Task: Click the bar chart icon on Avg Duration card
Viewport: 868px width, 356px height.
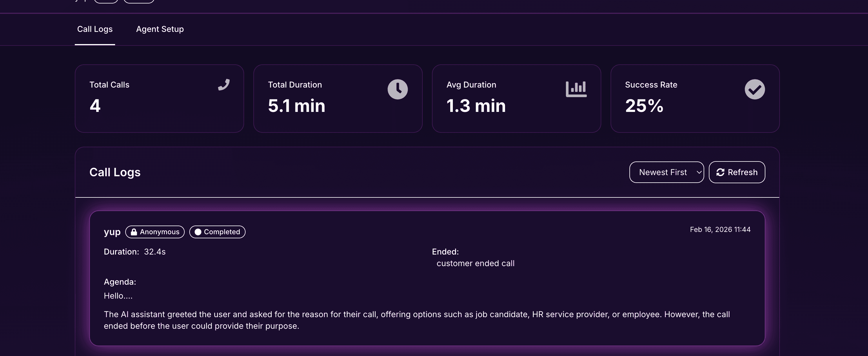Action: pyautogui.click(x=577, y=89)
